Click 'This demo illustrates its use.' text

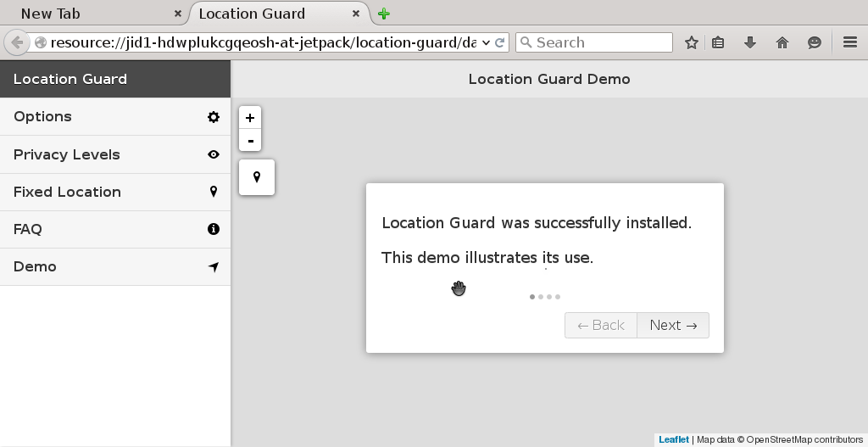tap(487, 258)
